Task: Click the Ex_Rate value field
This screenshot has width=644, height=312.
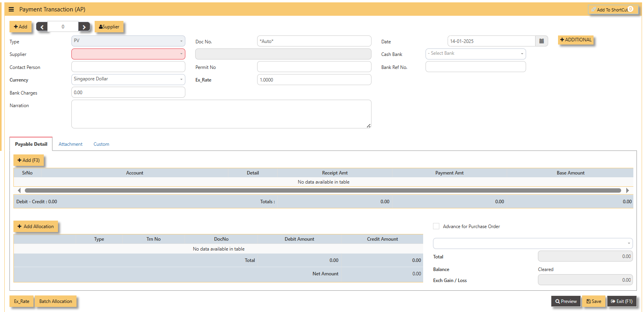Action: [x=314, y=80]
